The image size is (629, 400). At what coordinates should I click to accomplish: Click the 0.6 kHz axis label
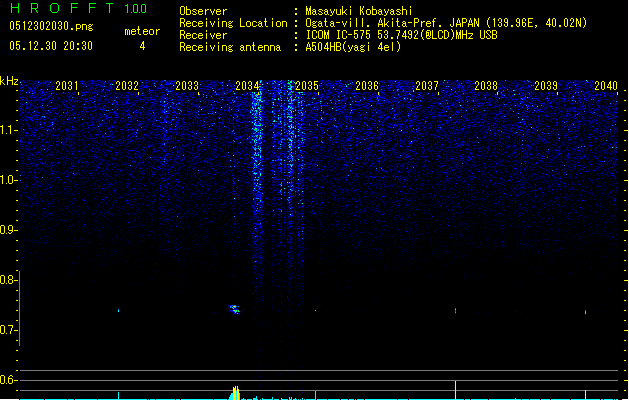9,380
